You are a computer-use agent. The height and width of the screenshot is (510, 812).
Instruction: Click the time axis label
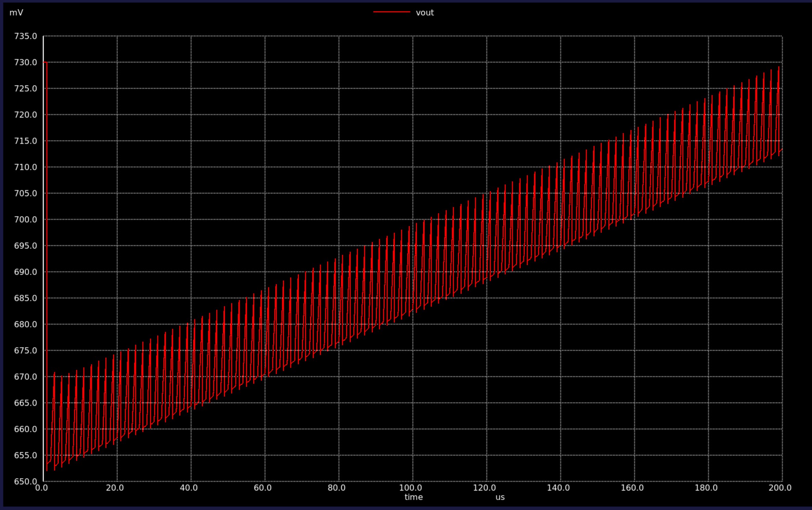pyautogui.click(x=413, y=497)
